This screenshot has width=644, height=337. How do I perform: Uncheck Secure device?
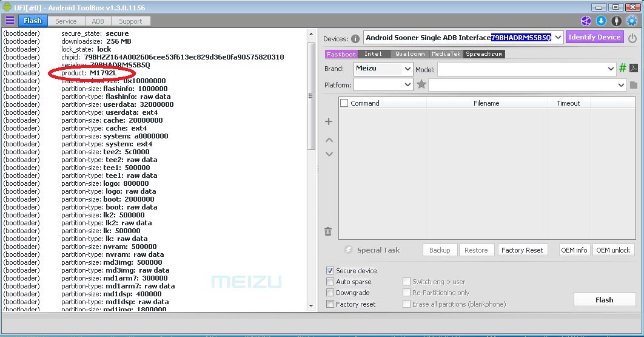pyautogui.click(x=330, y=270)
